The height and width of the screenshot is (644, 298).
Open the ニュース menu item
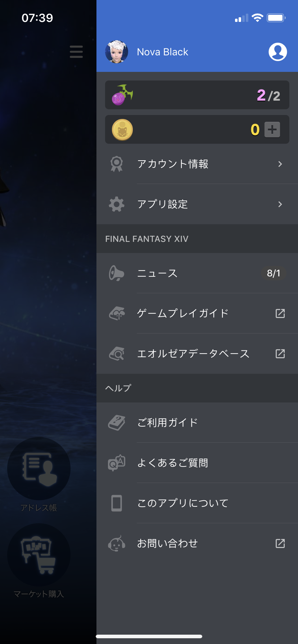click(x=197, y=273)
